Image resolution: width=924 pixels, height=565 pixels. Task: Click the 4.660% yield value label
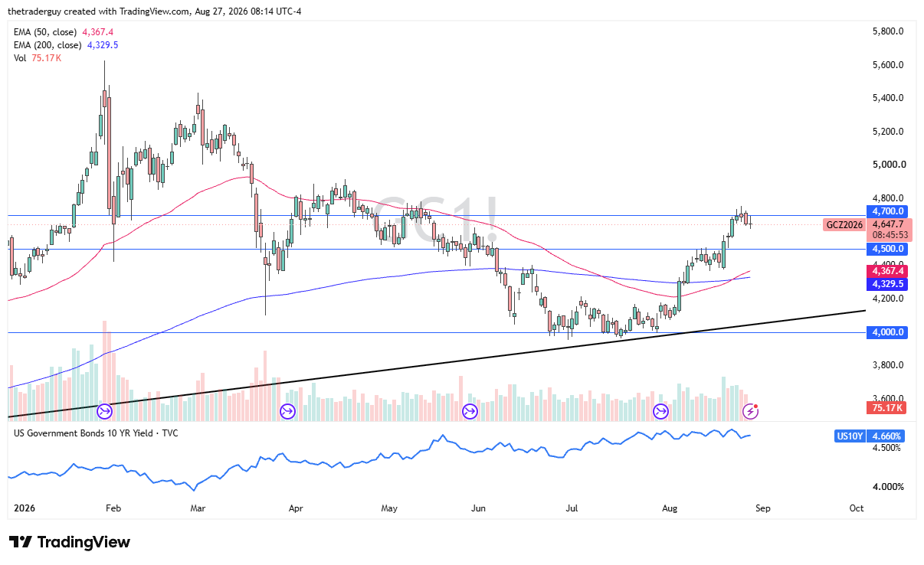point(887,436)
